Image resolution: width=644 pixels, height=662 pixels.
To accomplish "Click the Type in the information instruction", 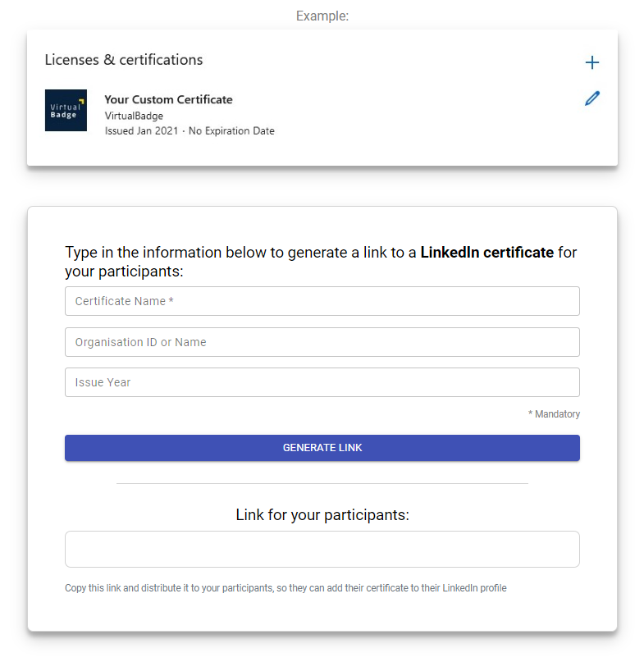I will tap(321, 262).
